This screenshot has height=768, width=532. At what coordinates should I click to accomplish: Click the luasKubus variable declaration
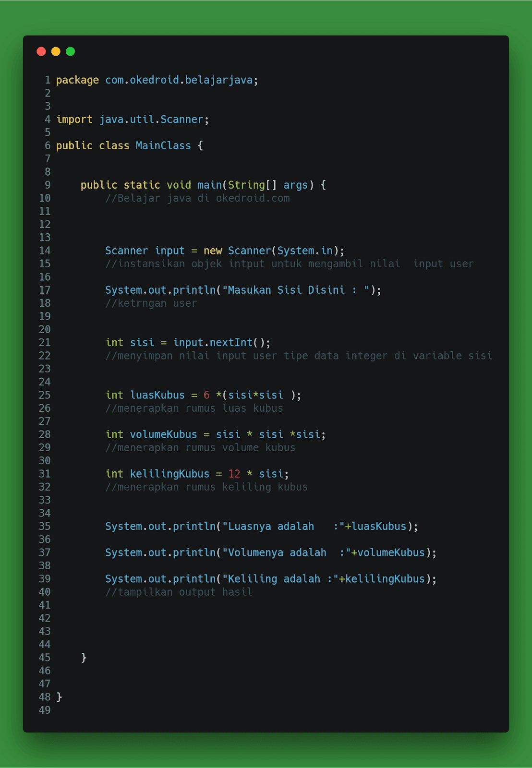coord(204,395)
